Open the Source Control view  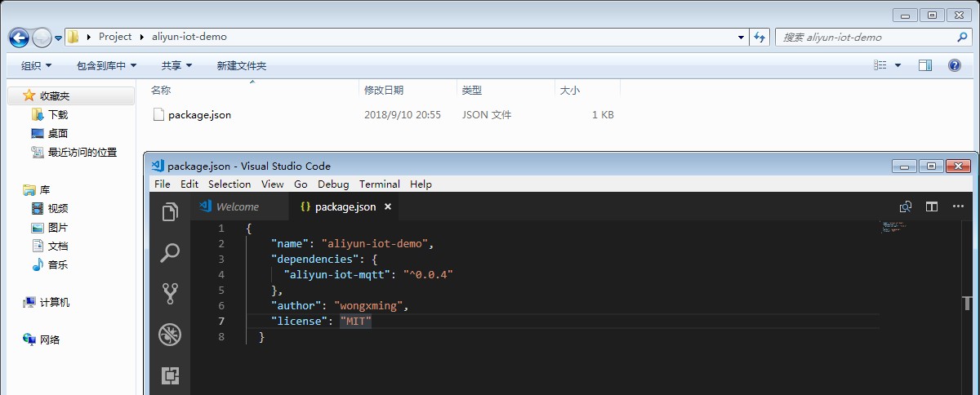point(170,294)
